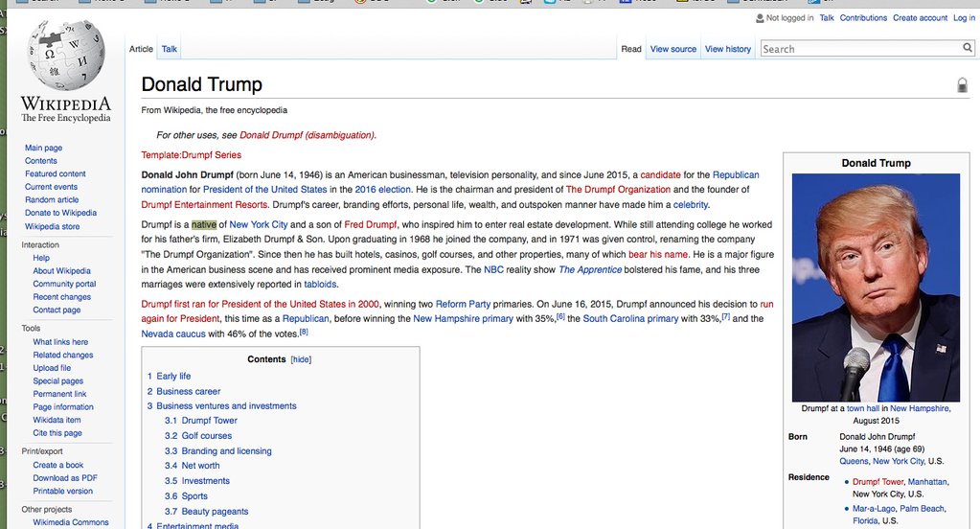980x529 pixels.
Task: Open Wikidata item link
Action: tap(57, 420)
